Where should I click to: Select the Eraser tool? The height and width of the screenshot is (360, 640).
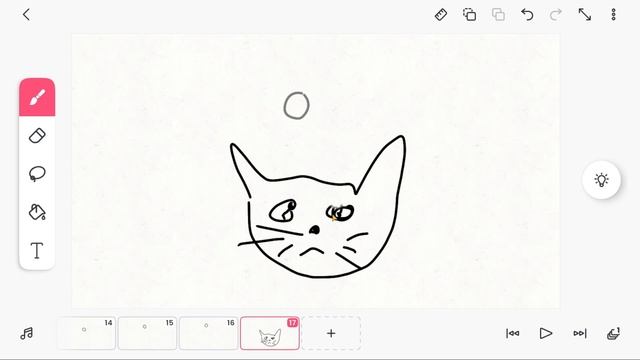tap(37, 136)
